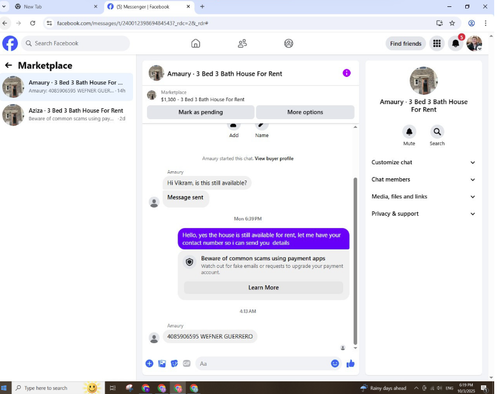
Task: Open the Aziza conversation in the list
Action: pos(67,115)
